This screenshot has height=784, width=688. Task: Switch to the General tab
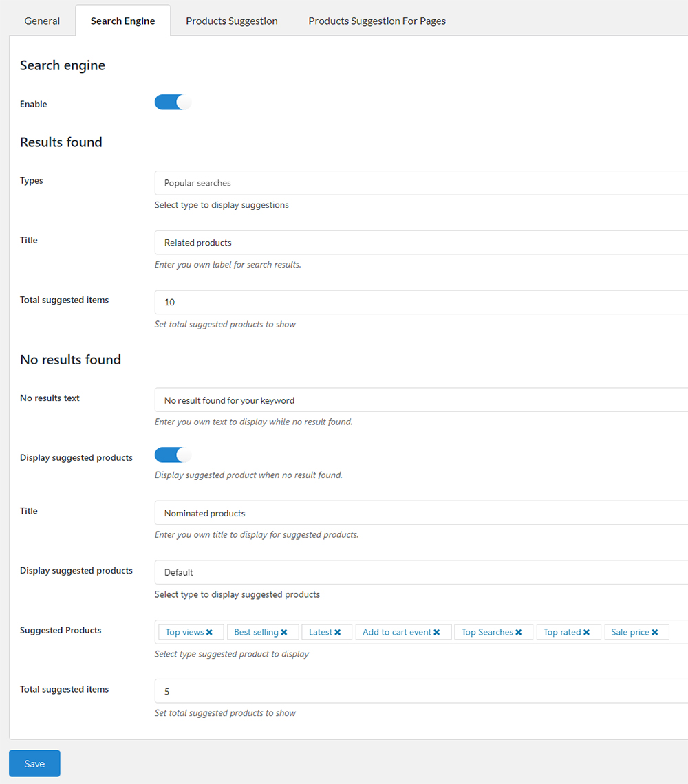(41, 21)
